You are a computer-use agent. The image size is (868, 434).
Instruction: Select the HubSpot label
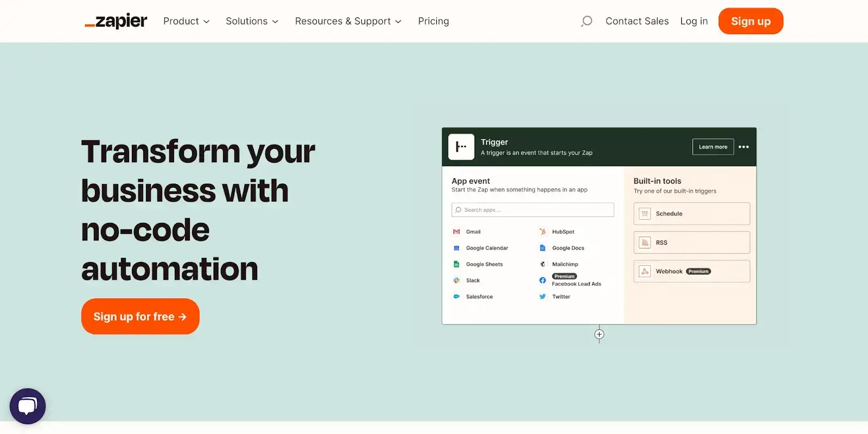563,232
